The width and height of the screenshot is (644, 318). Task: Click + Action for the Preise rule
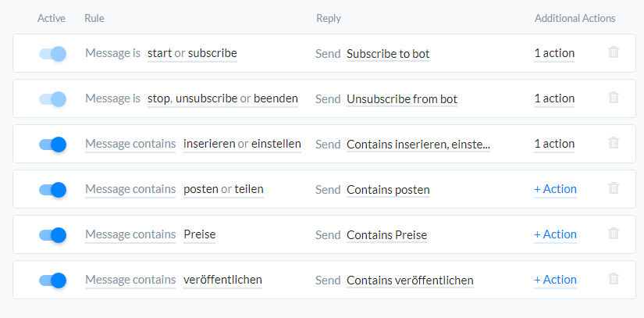[555, 234]
